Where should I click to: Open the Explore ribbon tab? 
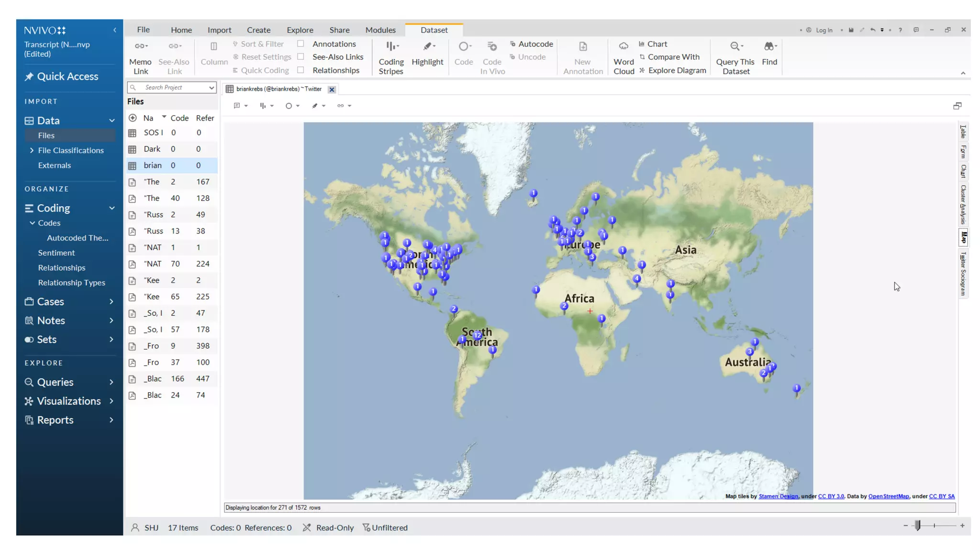(x=300, y=30)
